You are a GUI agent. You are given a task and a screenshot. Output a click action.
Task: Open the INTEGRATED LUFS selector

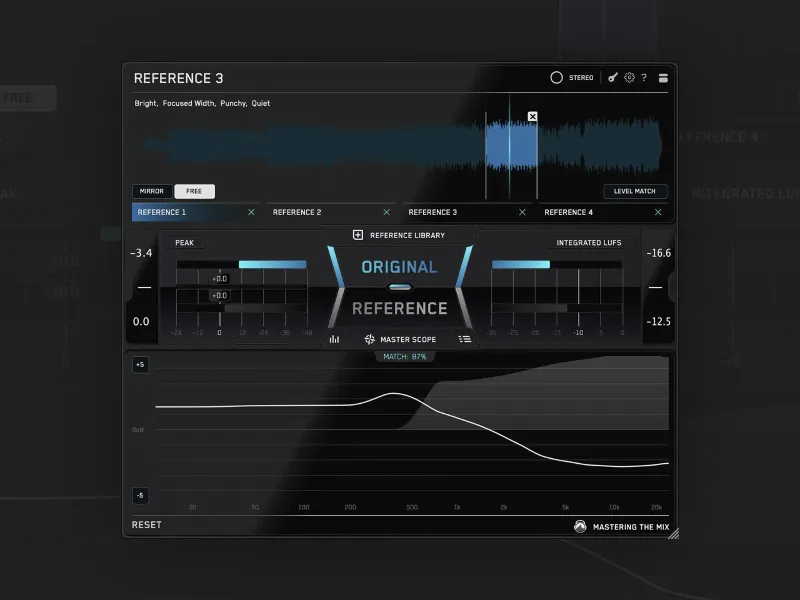click(x=589, y=243)
